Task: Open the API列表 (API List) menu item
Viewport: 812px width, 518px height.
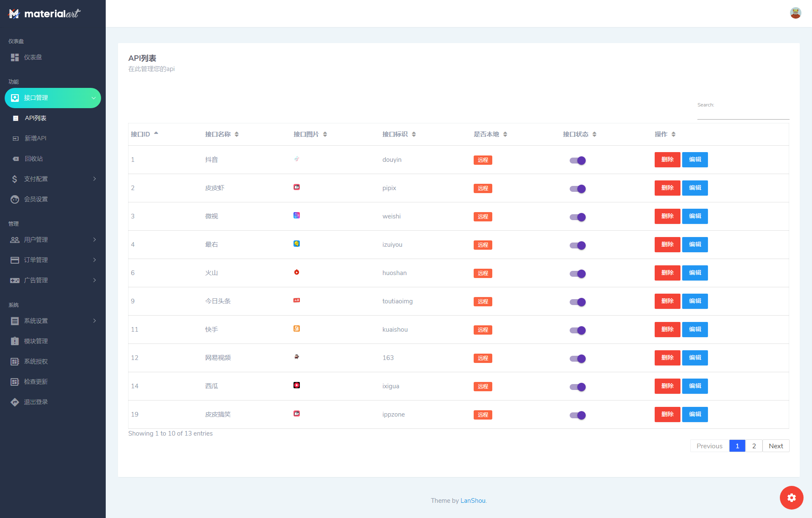Action: tap(36, 118)
